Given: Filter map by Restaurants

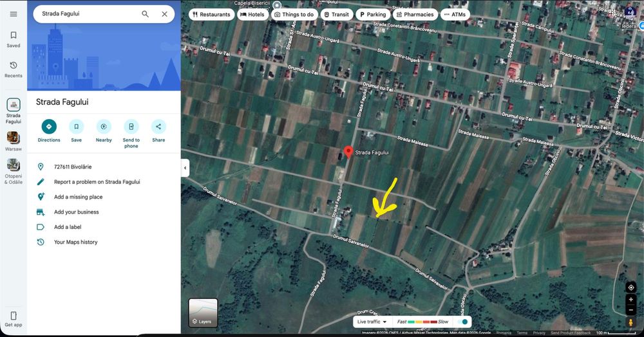Looking at the screenshot, I should tap(211, 14).
